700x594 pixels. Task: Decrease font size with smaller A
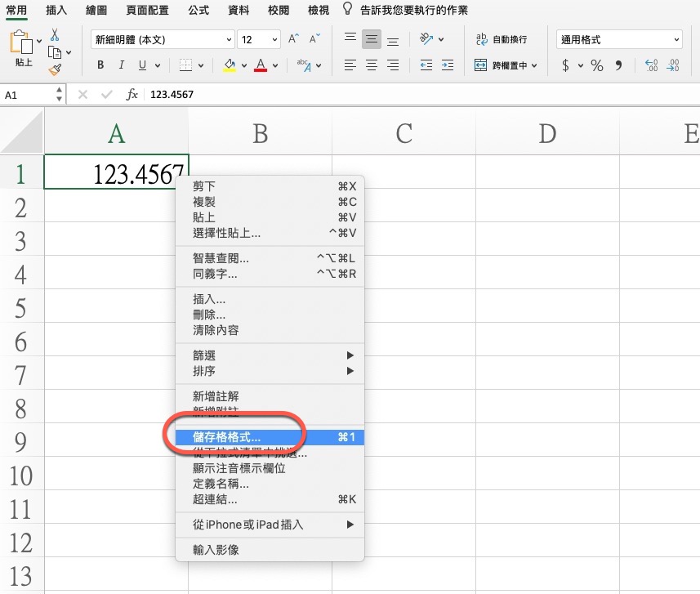(314, 39)
